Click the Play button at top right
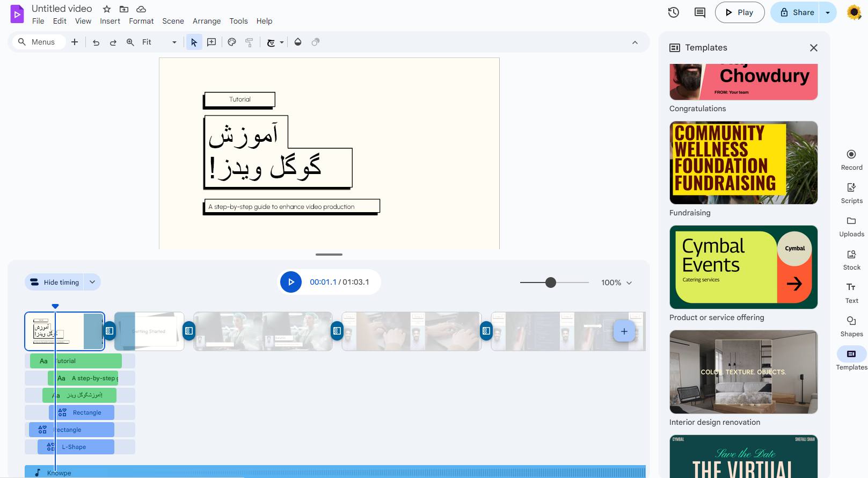The image size is (868, 478). [740, 12]
